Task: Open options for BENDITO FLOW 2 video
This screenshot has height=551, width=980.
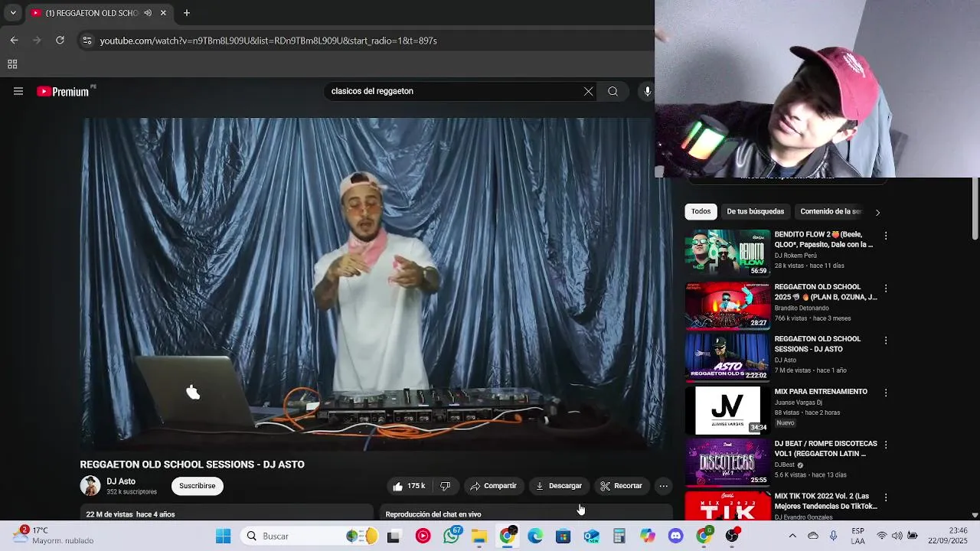Action: pyautogui.click(x=886, y=236)
